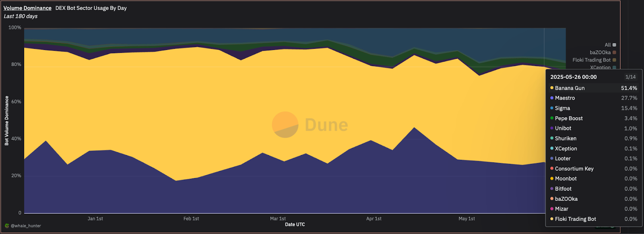
Task: Click the 100% y-axis tick label
Action: pos(15,27)
